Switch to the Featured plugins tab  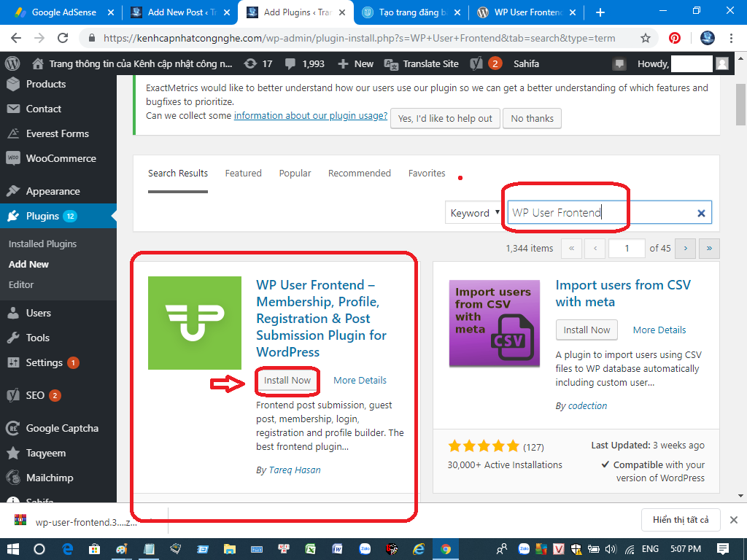(x=243, y=173)
